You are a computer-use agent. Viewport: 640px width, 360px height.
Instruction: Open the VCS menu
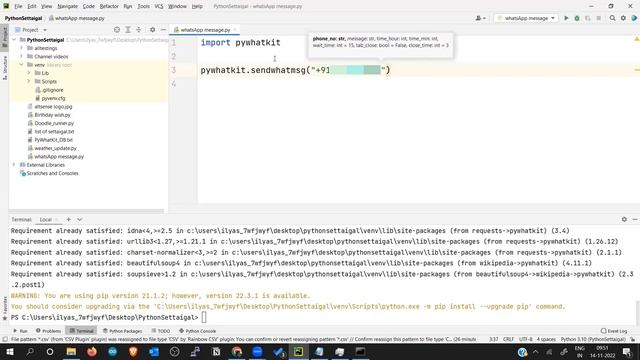[159, 6]
